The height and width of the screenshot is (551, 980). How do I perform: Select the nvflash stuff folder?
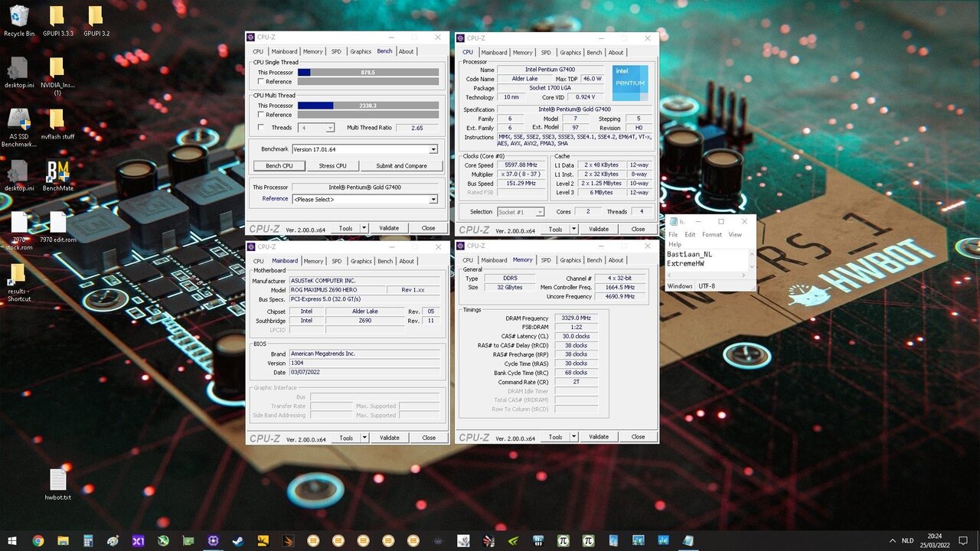pos(57,120)
